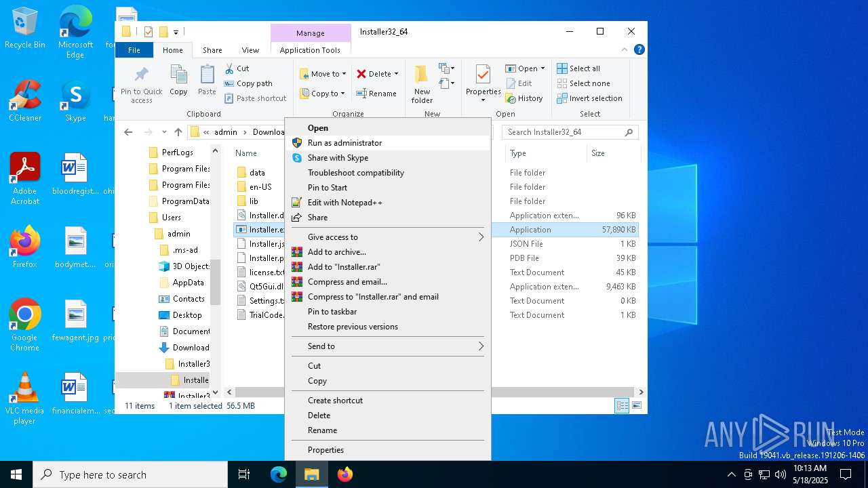Screen dimensions: 868x488
Task: Select the en-US folder in file list
Action: tap(260, 187)
